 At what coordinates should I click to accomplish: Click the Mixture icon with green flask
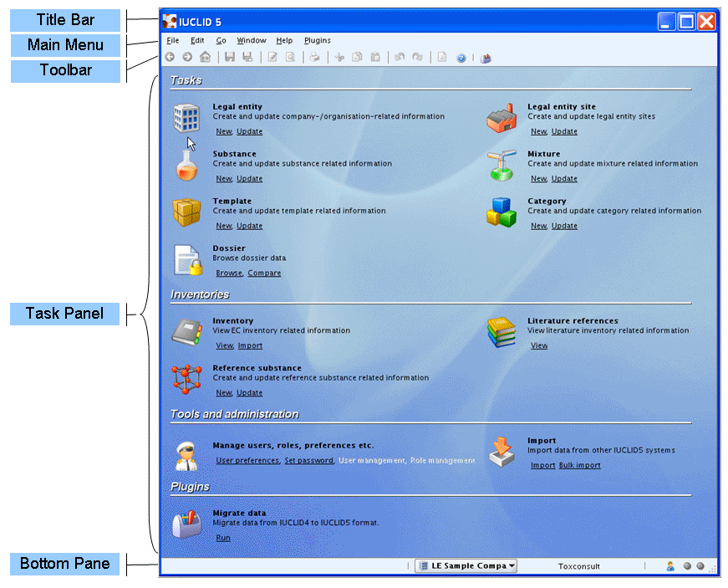click(x=501, y=166)
